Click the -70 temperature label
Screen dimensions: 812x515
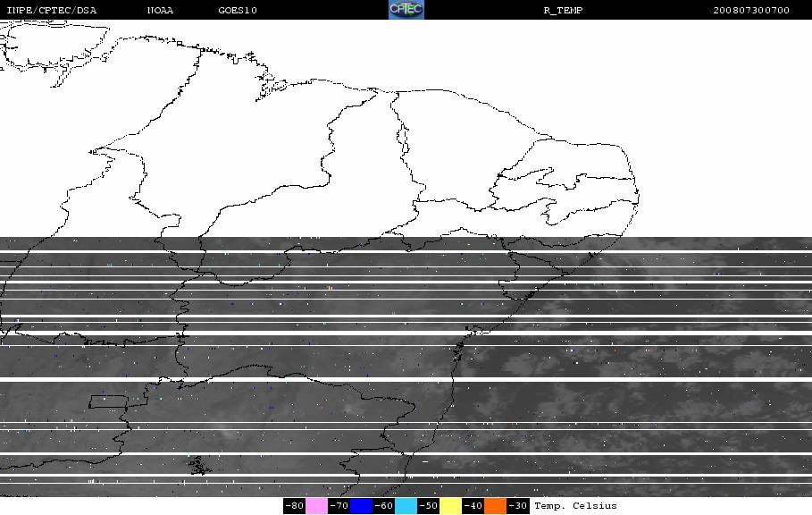[x=339, y=506]
